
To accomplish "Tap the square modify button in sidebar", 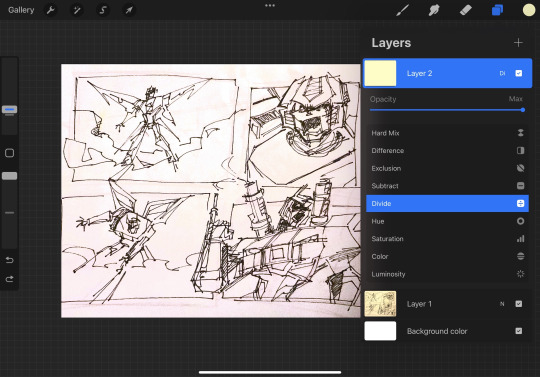I will coord(9,153).
